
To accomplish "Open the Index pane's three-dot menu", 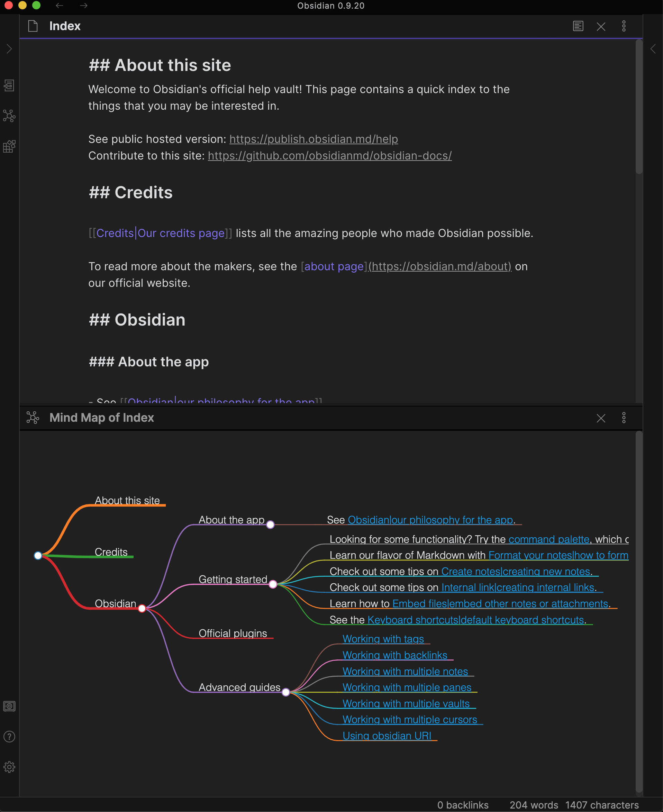I will pos(624,26).
